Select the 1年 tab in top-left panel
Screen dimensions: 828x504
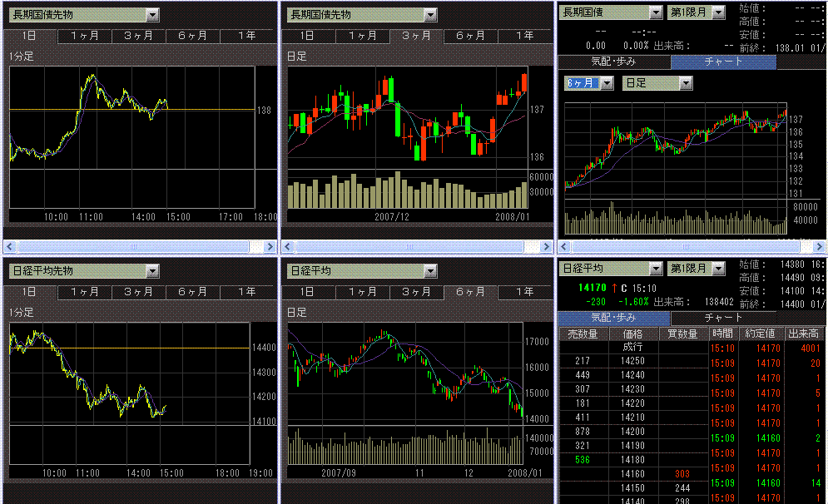[x=246, y=36]
